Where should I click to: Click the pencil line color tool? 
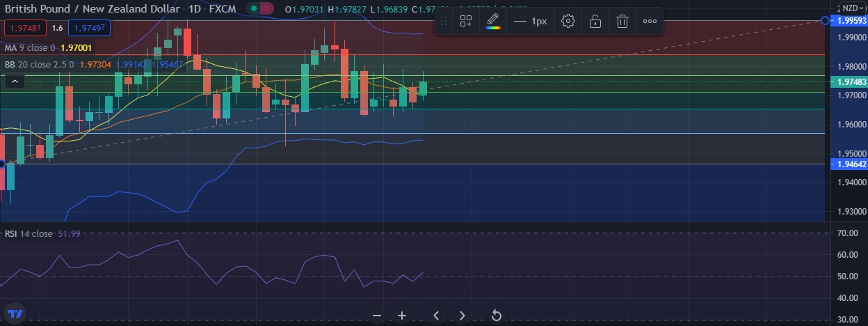click(492, 22)
